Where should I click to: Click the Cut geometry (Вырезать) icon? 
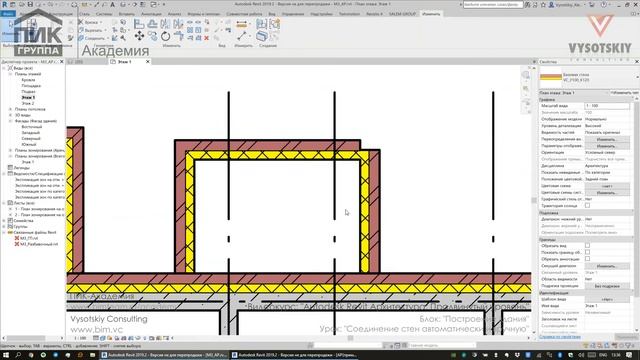click(80, 30)
